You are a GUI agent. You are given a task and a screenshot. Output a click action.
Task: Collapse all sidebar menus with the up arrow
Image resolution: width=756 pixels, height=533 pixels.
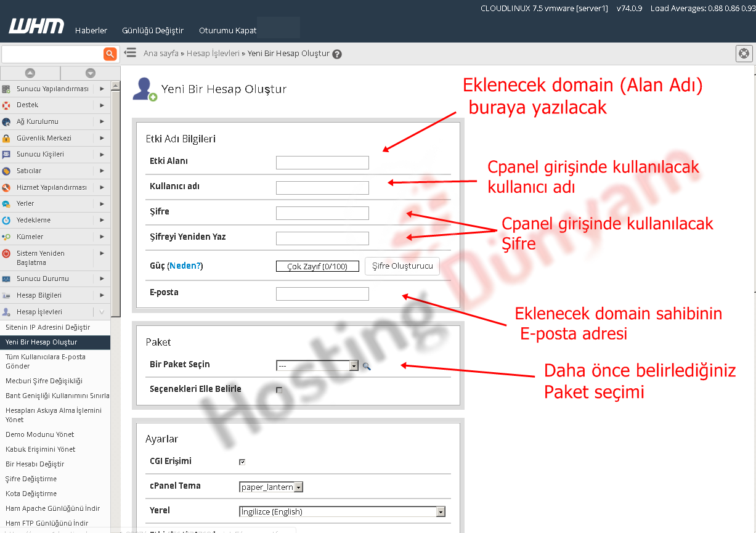(30, 73)
